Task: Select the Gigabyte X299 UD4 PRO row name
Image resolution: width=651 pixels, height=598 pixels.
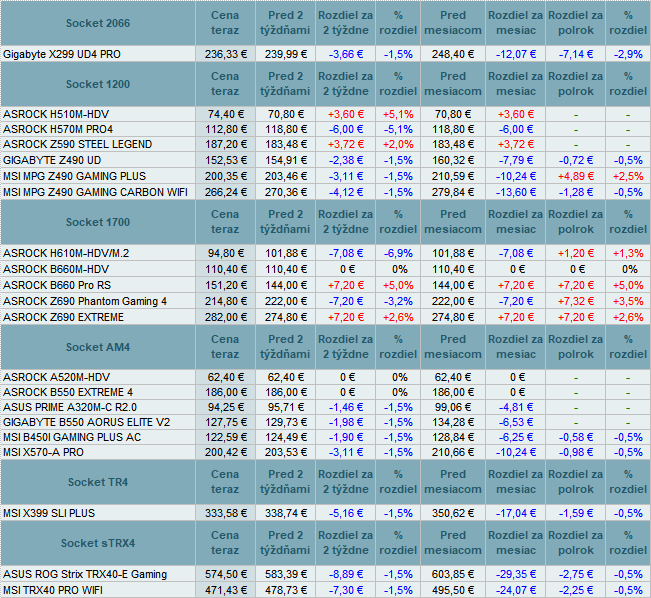Action: coord(62,54)
